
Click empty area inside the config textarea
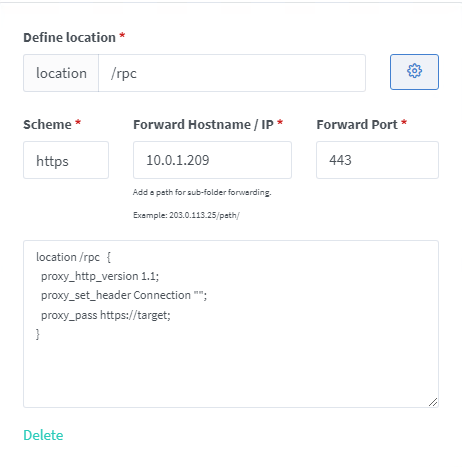[231, 370]
